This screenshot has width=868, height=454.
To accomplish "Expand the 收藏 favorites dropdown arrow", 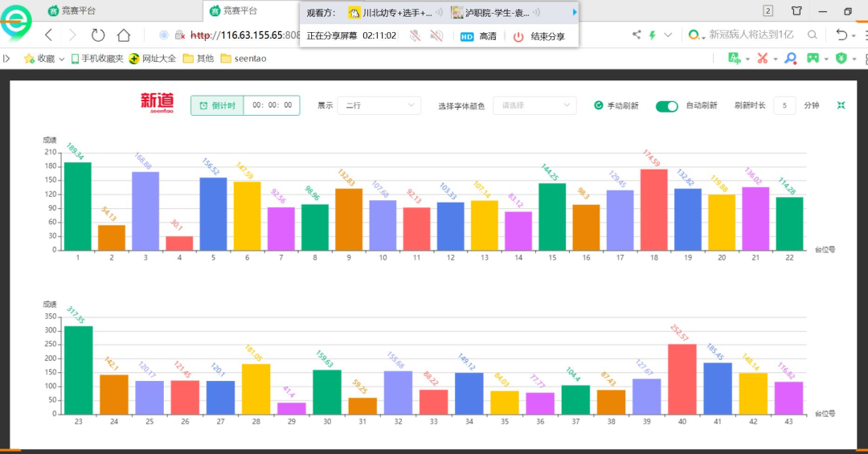I will point(62,59).
